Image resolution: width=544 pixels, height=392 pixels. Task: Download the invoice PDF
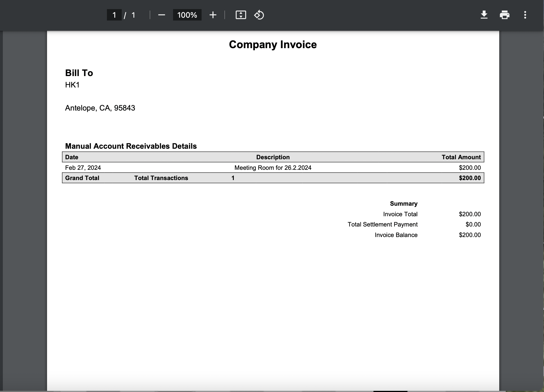point(484,15)
